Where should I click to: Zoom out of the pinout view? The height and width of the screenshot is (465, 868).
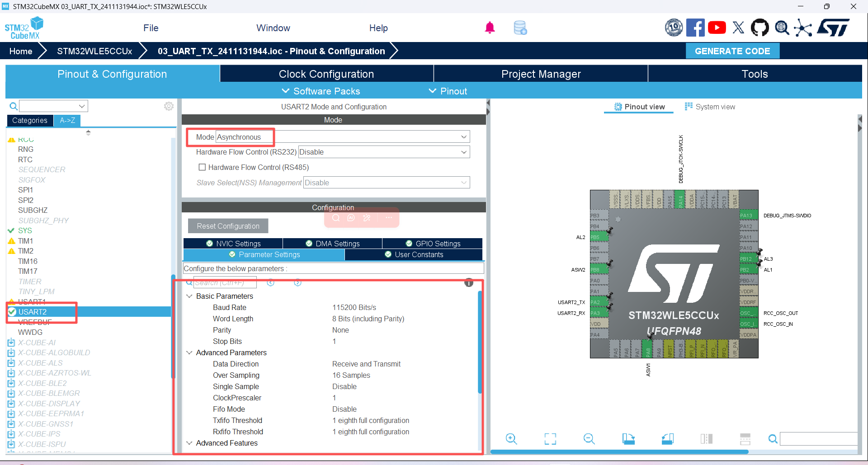[x=589, y=439]
